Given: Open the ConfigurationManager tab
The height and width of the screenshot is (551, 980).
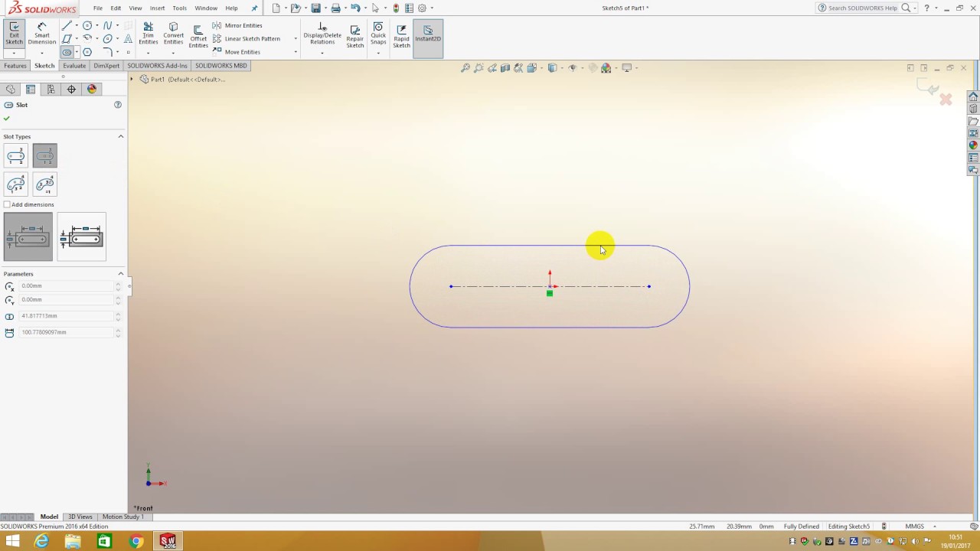Looking at the screenshot, I should point(51,90).
